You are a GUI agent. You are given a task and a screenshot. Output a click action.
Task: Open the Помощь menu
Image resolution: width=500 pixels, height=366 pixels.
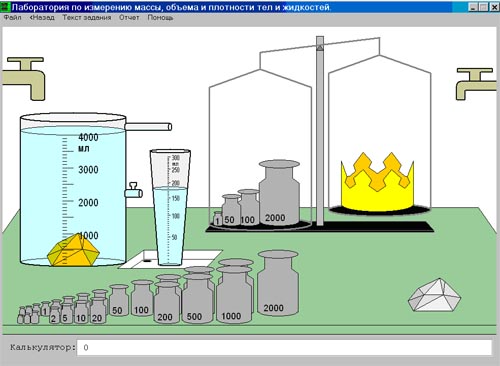click(160, 18)
